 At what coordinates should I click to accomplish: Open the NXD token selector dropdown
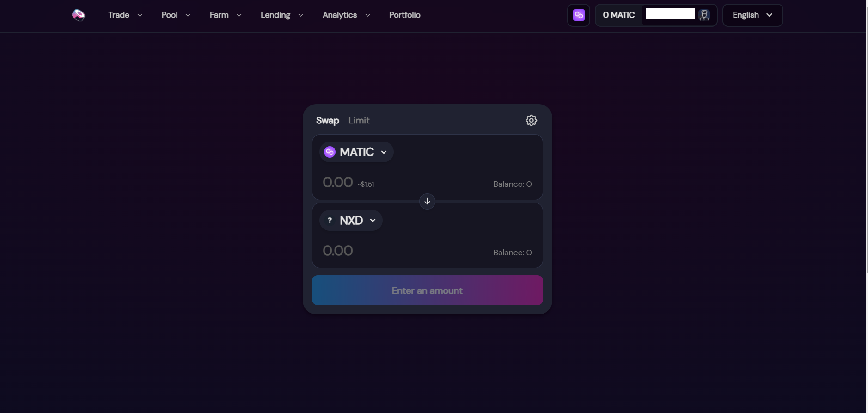[x=351, y=220]
